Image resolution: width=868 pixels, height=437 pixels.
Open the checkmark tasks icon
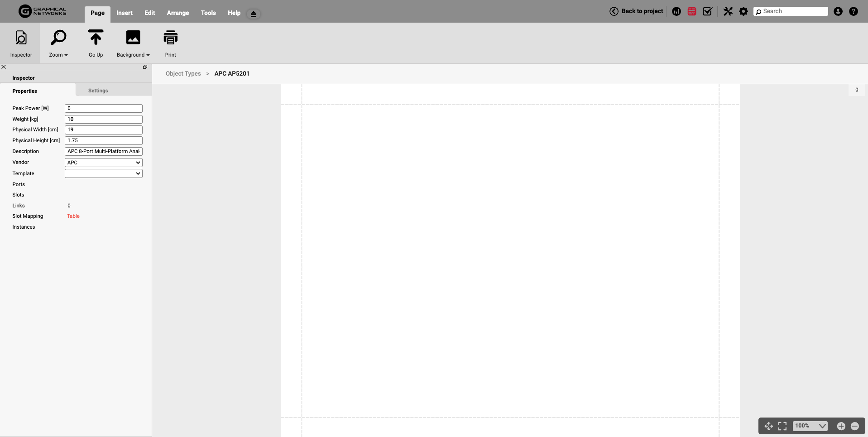(x=707, y=12)
